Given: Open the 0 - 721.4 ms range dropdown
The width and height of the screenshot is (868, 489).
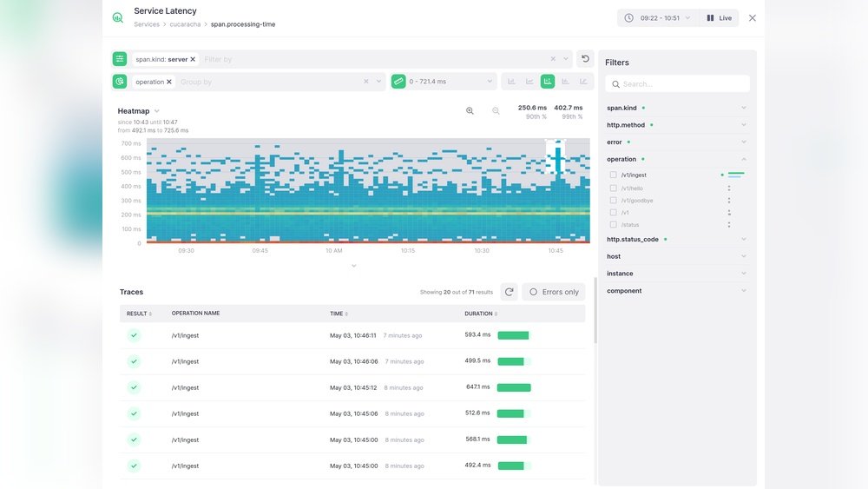Looking at the screenshot, I should click(x=443, y=82).
